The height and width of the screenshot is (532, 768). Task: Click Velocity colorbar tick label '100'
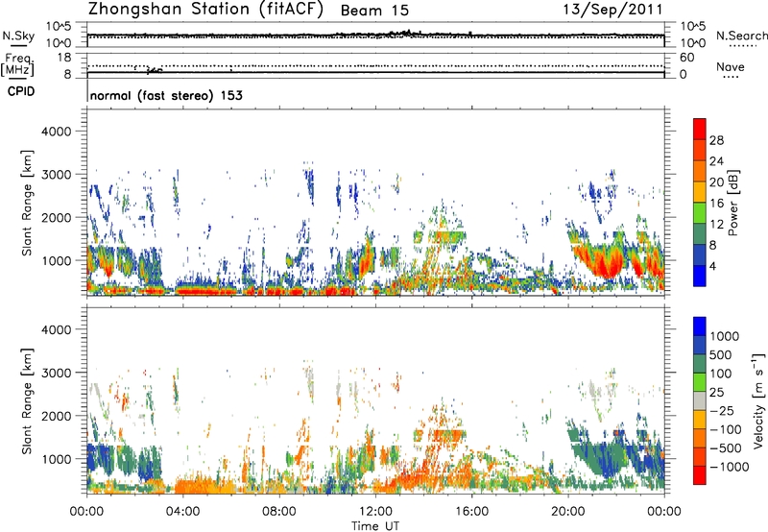coord(720,374)
